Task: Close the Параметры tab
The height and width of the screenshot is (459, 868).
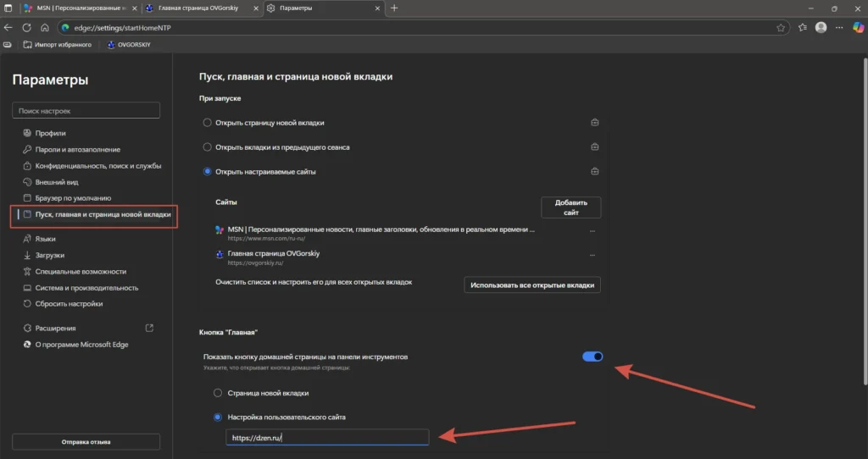Action: point(377,8)
